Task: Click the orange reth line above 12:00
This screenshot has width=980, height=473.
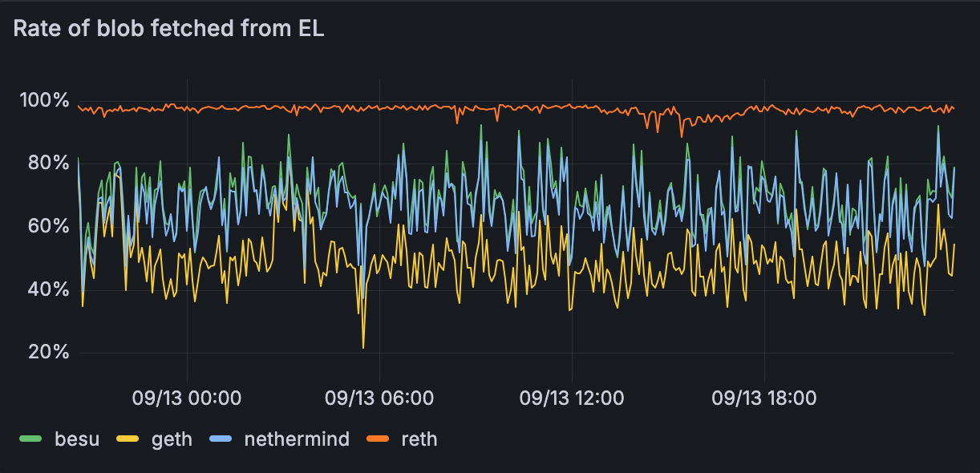Action: pyautogui.click(x=572, y=107)
